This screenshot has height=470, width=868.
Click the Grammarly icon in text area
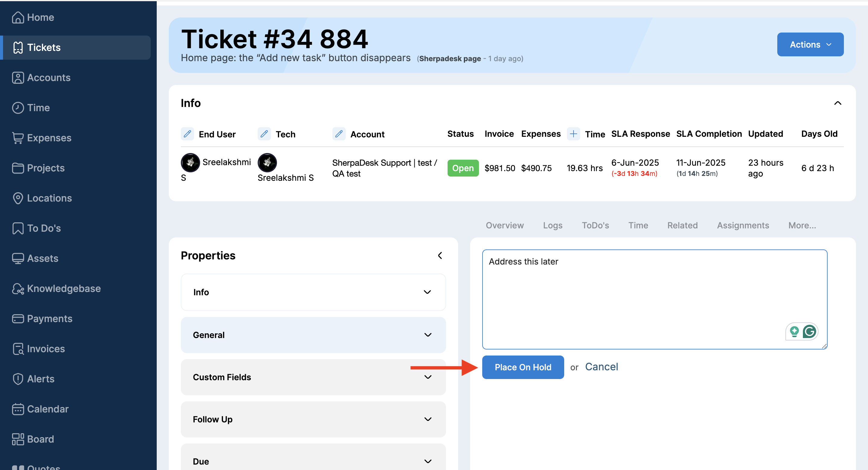[809, 331]
